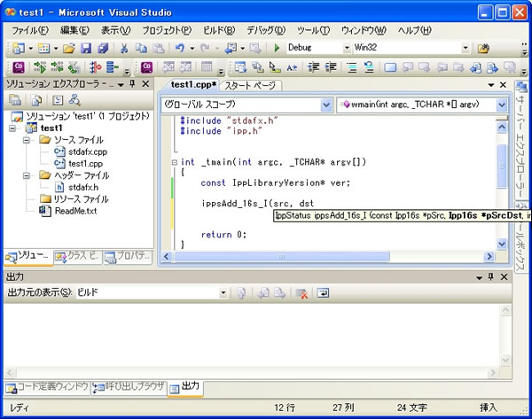Close the active test1.cpp document tab

point(503,85)
